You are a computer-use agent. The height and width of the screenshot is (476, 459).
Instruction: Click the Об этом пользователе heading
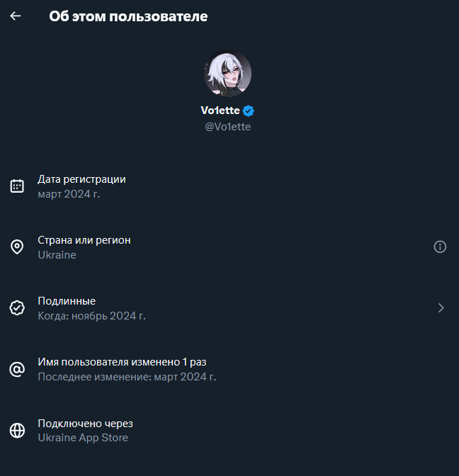point(128,16)
